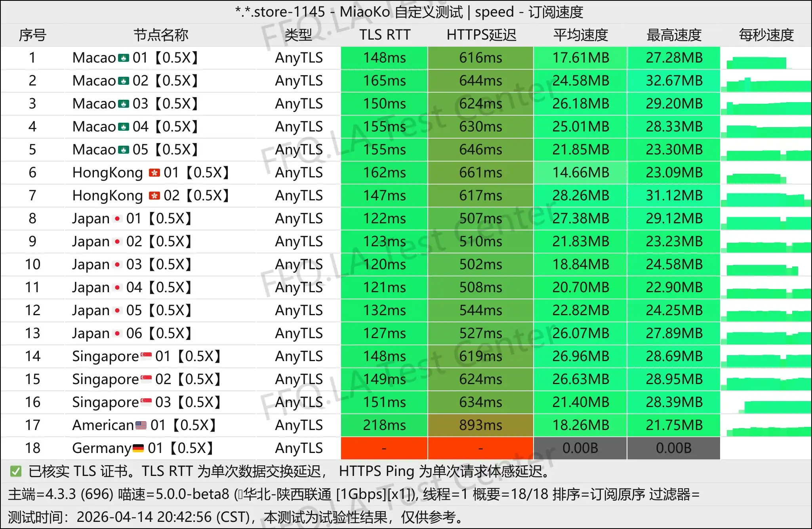The height and width of the screenshot is (529, 812).
Task: Click the Singapore flag in Singapore 01 row
Action: click(x=146, y=356)
